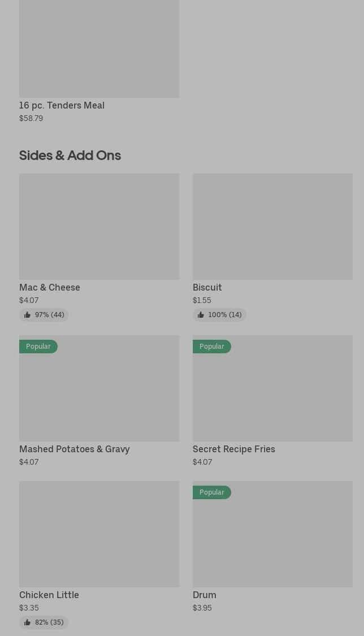Open Secret Recipe Fries item name
This screenshot has height=636, width=364.
[x=233, y=449]
